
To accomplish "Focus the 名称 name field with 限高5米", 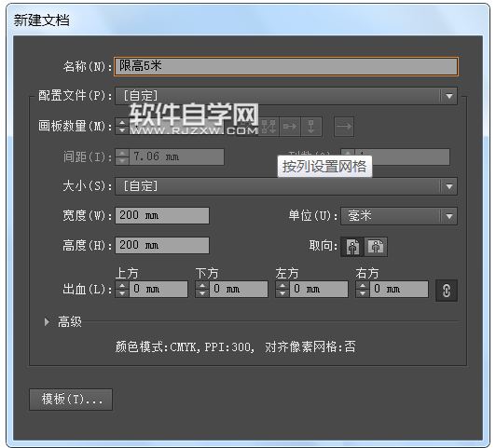I will click(286, 66).
